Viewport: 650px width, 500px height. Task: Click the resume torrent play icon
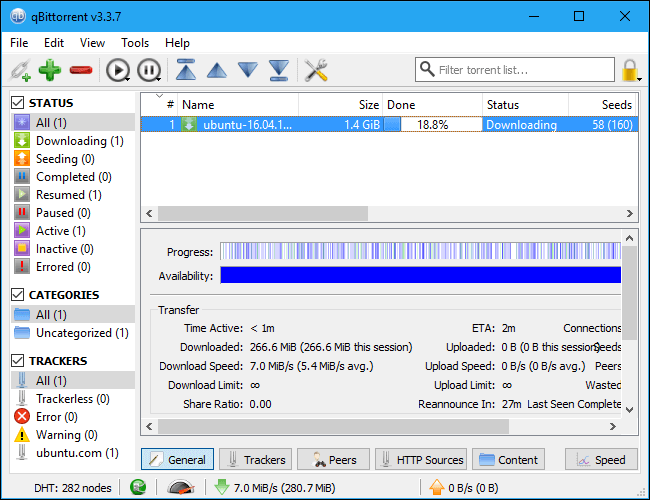(x=117, y=70)
